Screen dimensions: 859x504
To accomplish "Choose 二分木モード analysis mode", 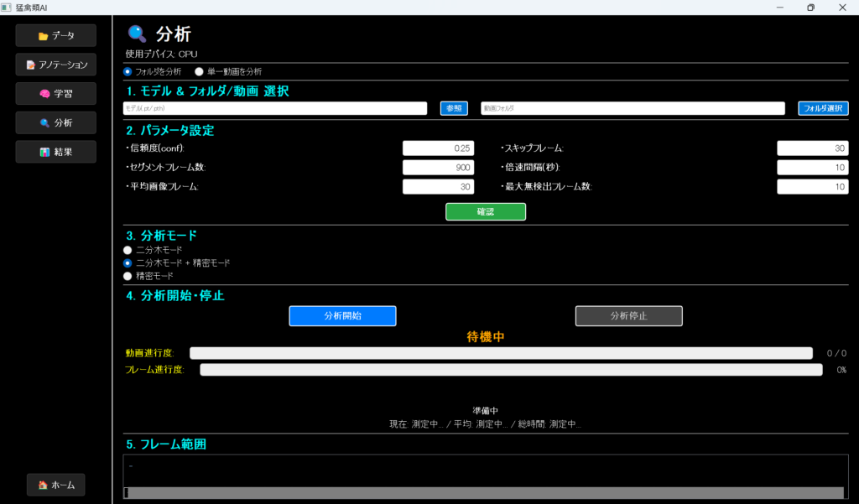I will 128,250.
